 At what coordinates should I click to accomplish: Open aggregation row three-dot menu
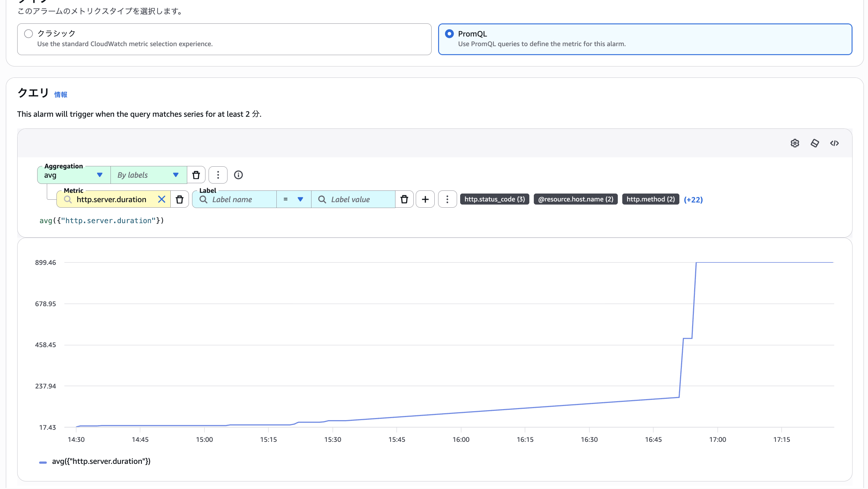pyautogui.click(x=218, y=175)
